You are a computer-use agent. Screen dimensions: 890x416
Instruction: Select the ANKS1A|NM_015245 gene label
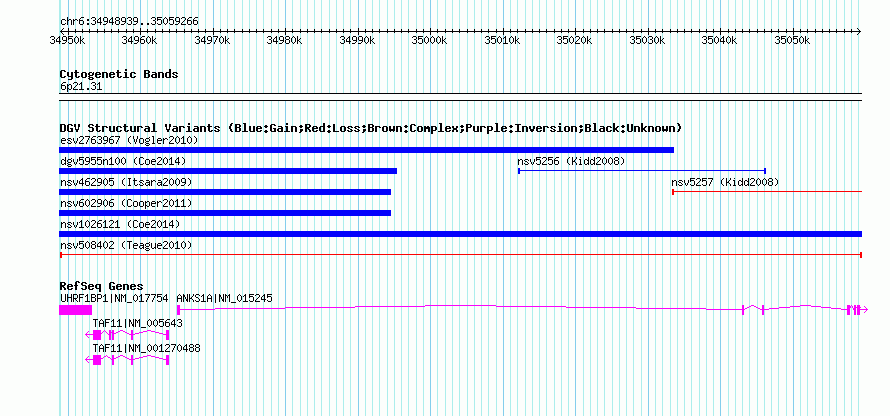click(x=224, y=297)
